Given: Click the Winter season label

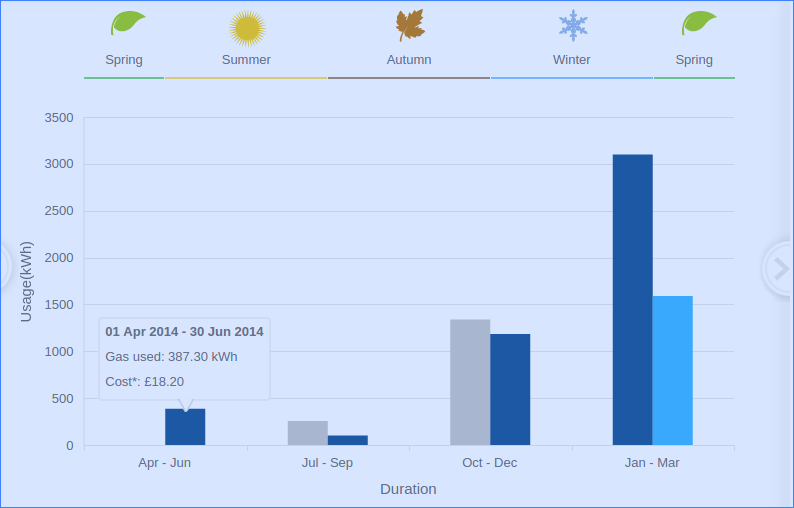Looking at the screenshot, I should click(x=572, y=60).
